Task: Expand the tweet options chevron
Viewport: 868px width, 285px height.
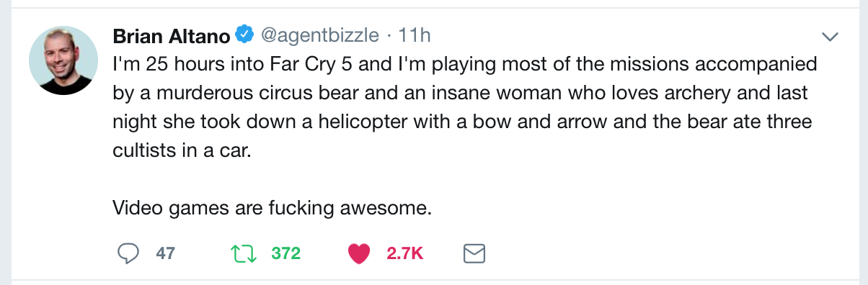Action: (x=830, y=36)
